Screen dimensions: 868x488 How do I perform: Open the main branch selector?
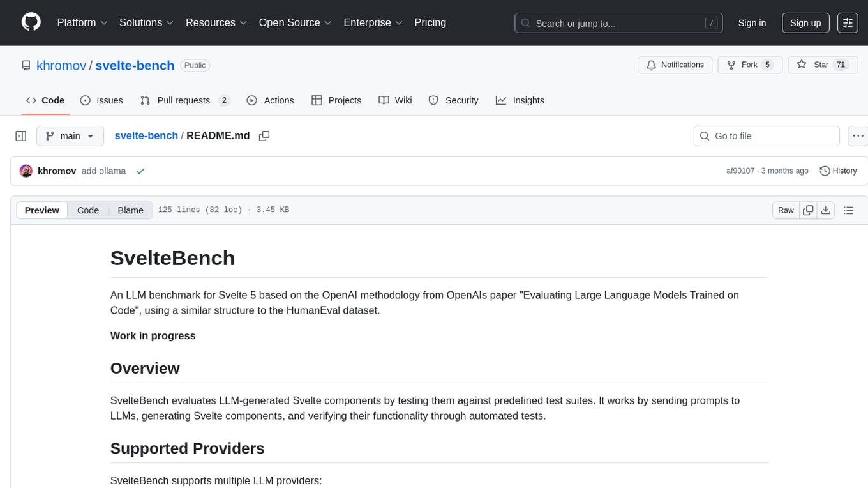70,136
